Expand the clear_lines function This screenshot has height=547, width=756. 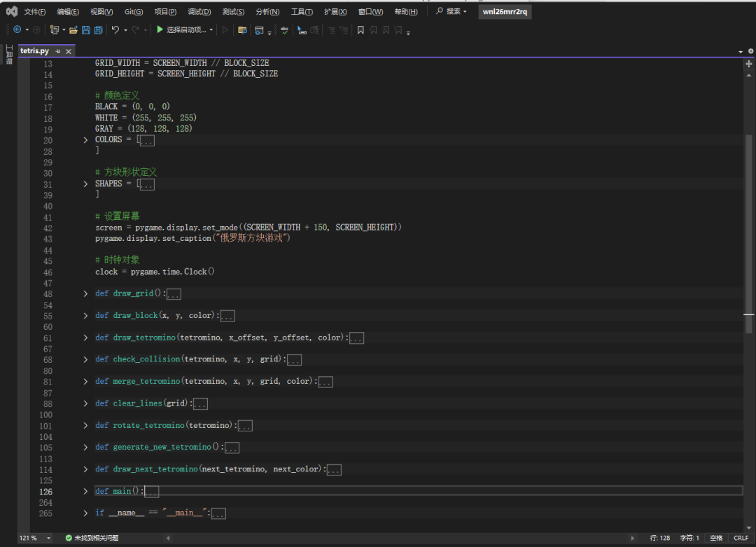[85, 403]
